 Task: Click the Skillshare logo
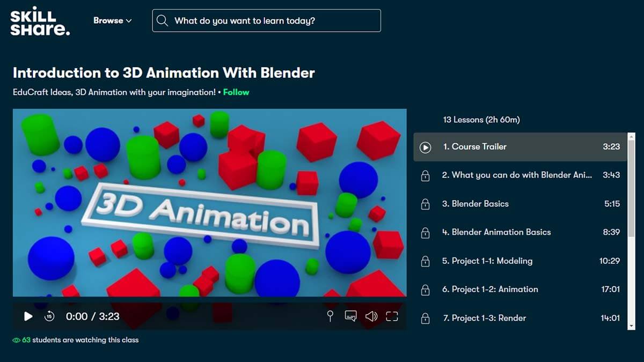pyautogui.click(x=40, y=21)
